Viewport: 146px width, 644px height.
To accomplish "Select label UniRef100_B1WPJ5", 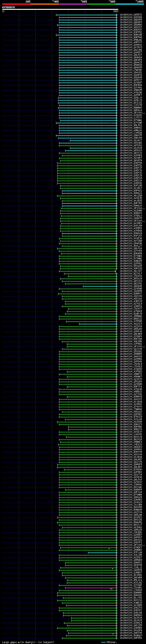I will (x=131, y=314).
